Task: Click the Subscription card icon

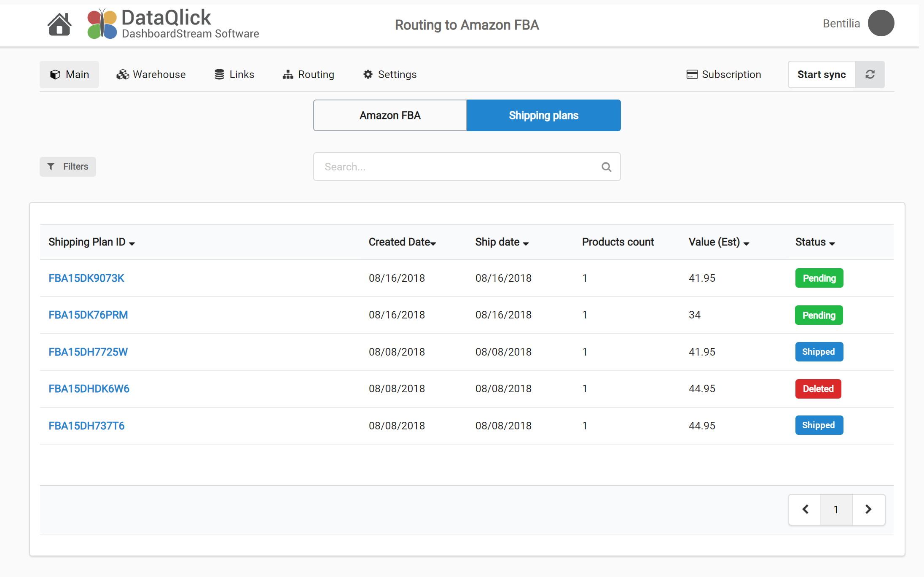Action: click(x=692, y=74)
